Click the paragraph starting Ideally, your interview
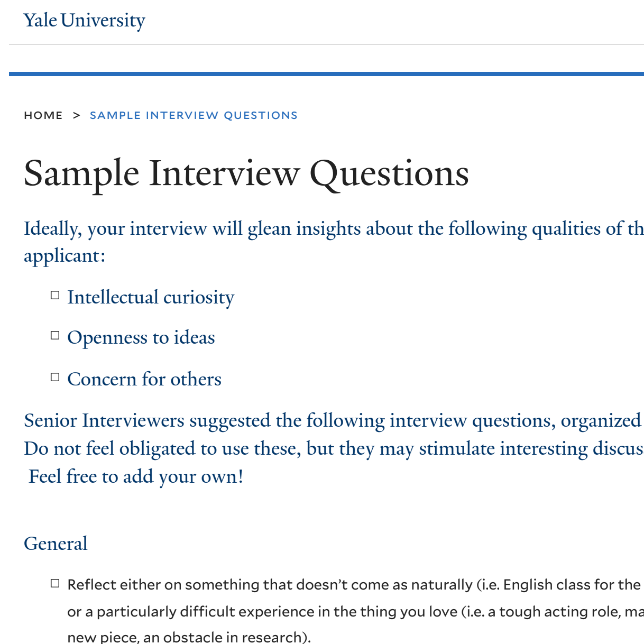This screenshot has width=644, height=644. pos(334,242)
